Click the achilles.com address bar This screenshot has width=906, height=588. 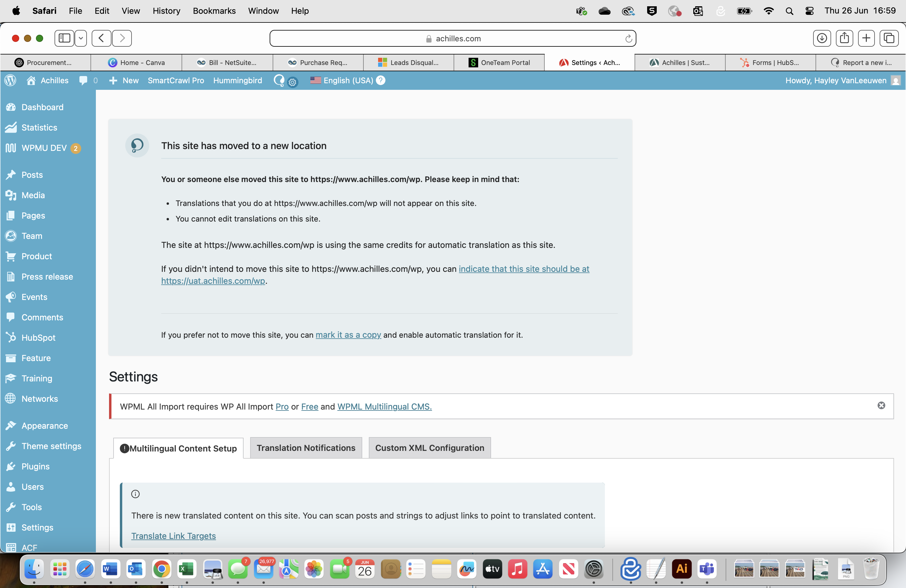pos(453,38)
